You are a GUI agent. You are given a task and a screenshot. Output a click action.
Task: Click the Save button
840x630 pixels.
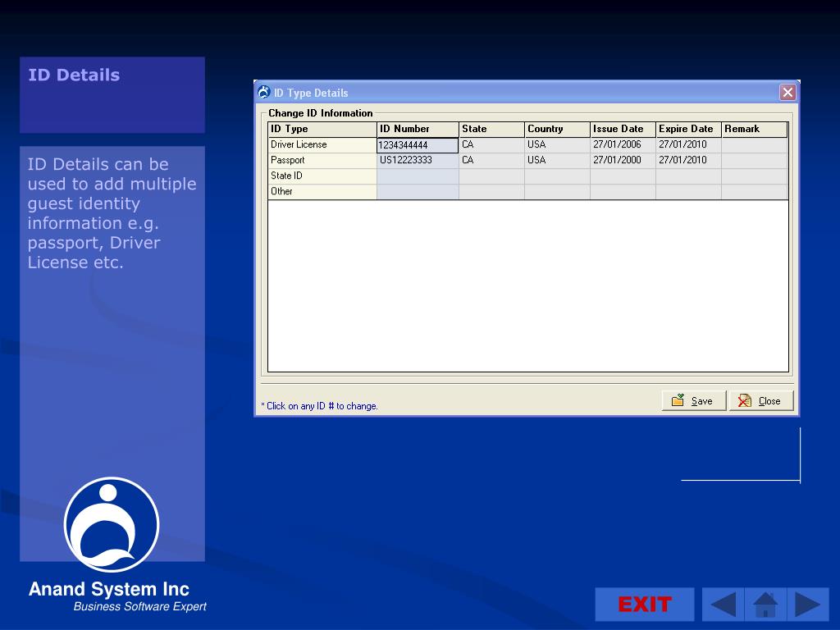[694, 400]
